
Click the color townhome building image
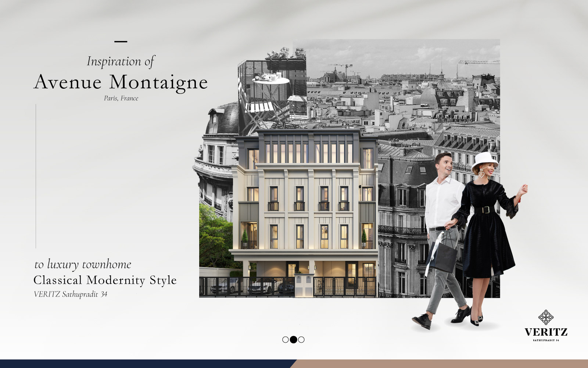click(304, 213)
